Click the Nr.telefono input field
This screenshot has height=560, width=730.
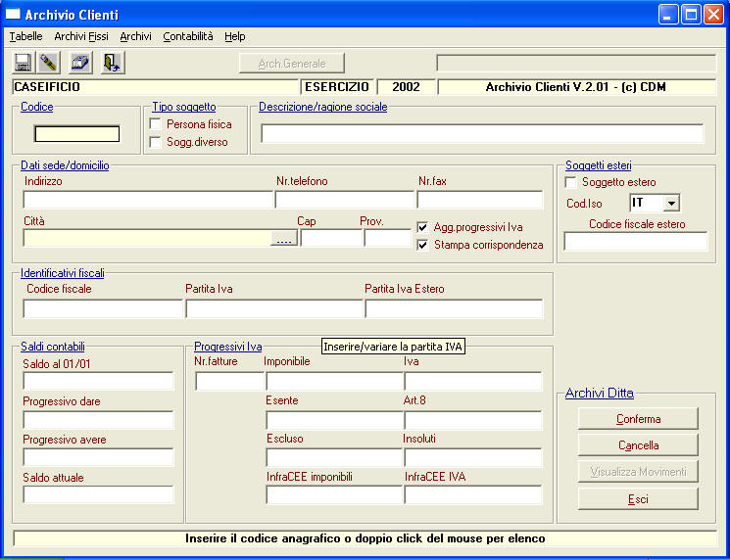coord(345,200)
